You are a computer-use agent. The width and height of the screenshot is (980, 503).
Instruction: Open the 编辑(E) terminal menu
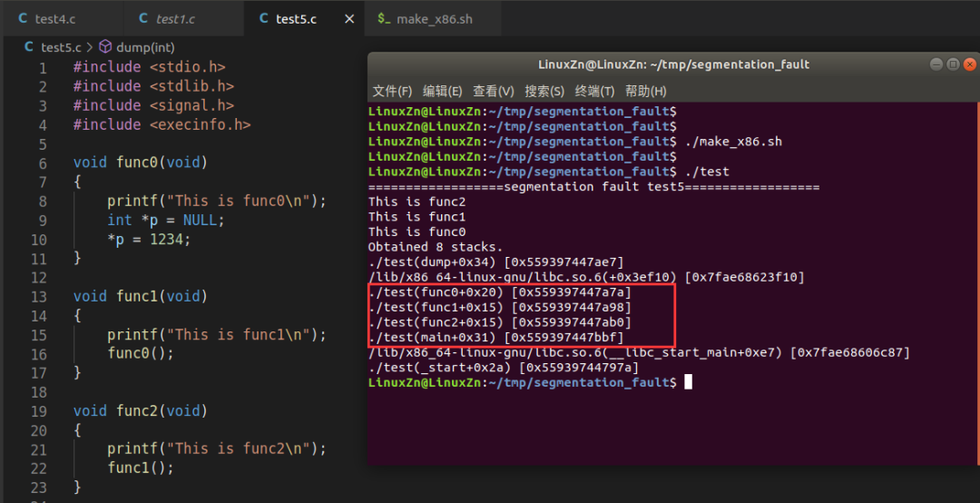[x=443, y=91]
